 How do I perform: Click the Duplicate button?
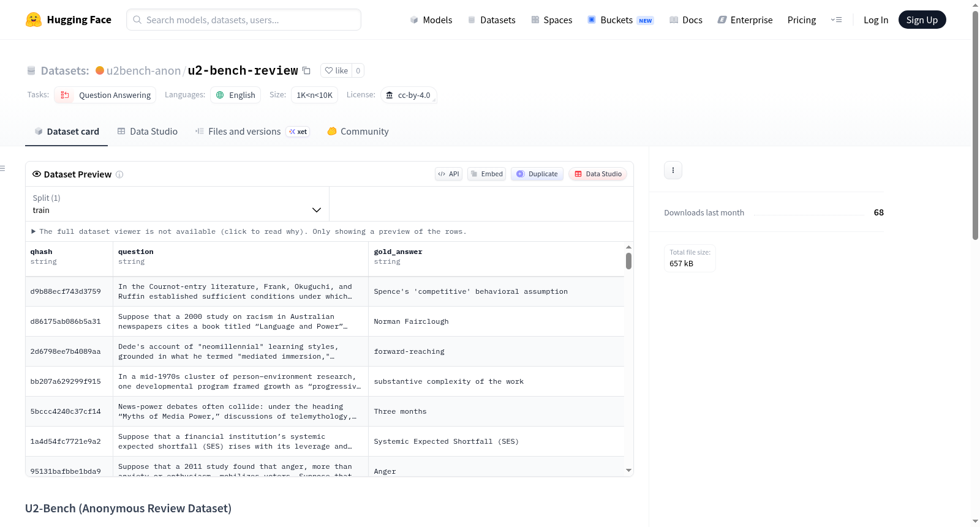pos(537,174)
